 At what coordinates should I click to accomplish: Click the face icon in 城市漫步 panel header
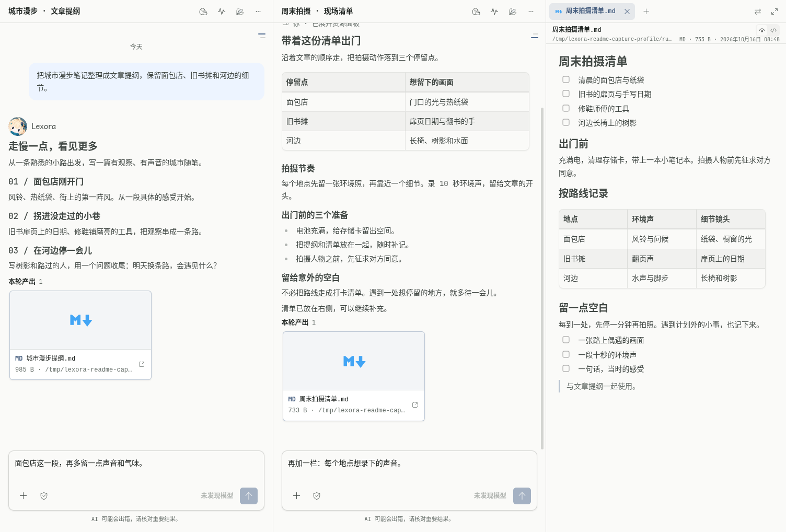coord(203,11)
